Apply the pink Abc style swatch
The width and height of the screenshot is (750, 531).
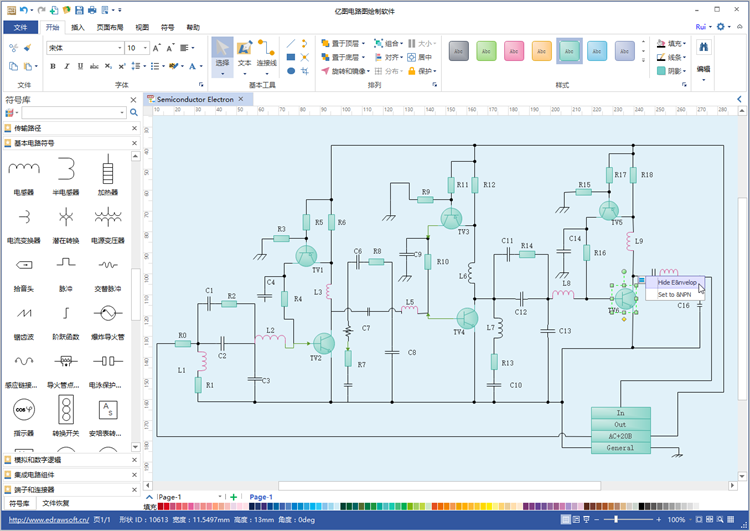514,51
